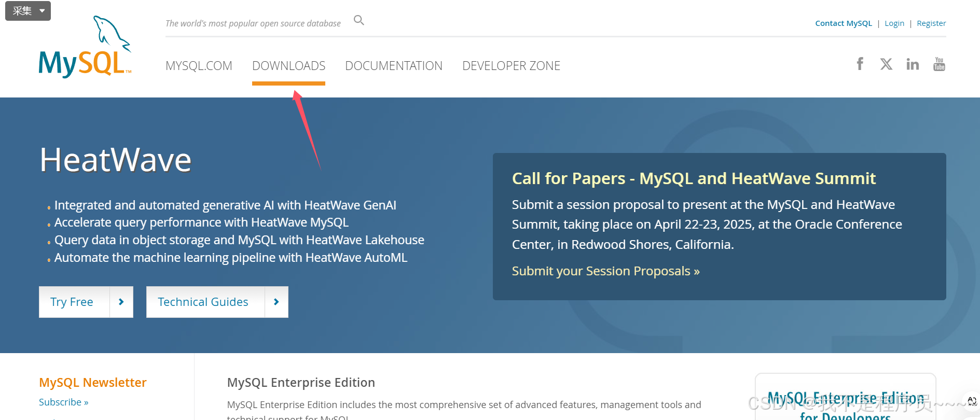Click 'Integrated and automated generative AI' bullet

tap(225, 205)
